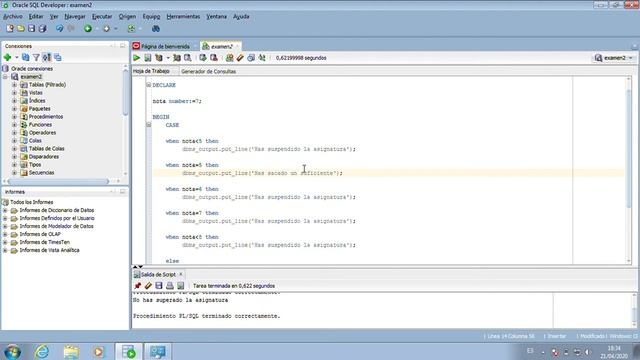Run statement with the green play icon
Viewport: 640px width, 360px height.
137,58
